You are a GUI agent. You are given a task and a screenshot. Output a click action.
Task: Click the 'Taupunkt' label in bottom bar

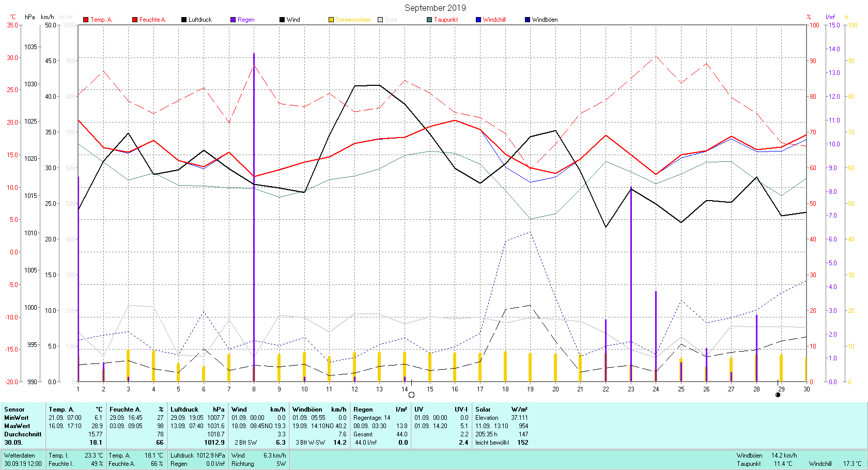pos(749,464)
